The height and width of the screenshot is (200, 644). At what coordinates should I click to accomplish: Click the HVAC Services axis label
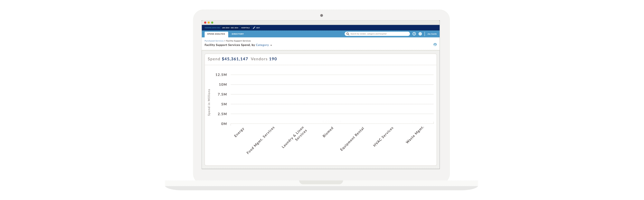[x=383, y=136]
